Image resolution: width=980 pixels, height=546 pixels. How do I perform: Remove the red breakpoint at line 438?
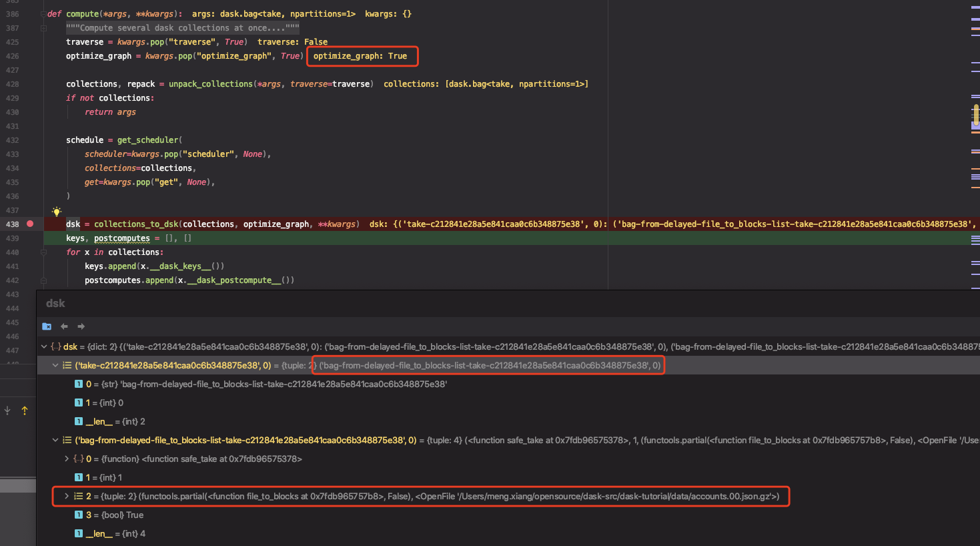point(30,224)
